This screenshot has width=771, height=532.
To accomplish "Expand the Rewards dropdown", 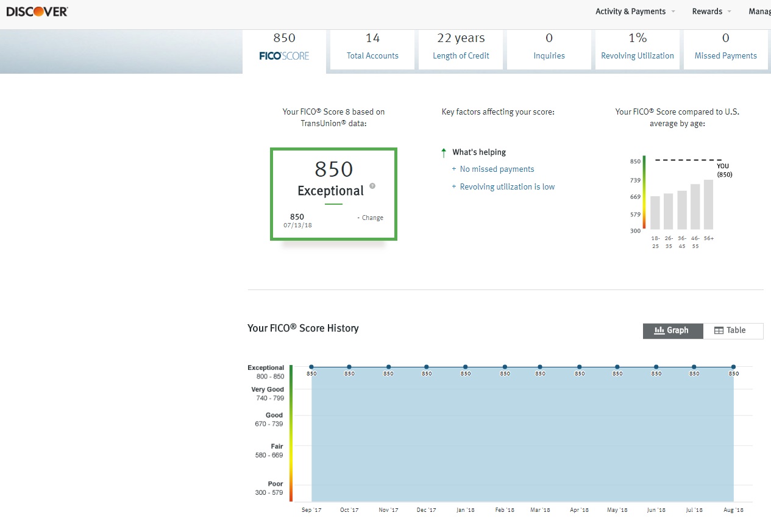I will pos(711,11).
